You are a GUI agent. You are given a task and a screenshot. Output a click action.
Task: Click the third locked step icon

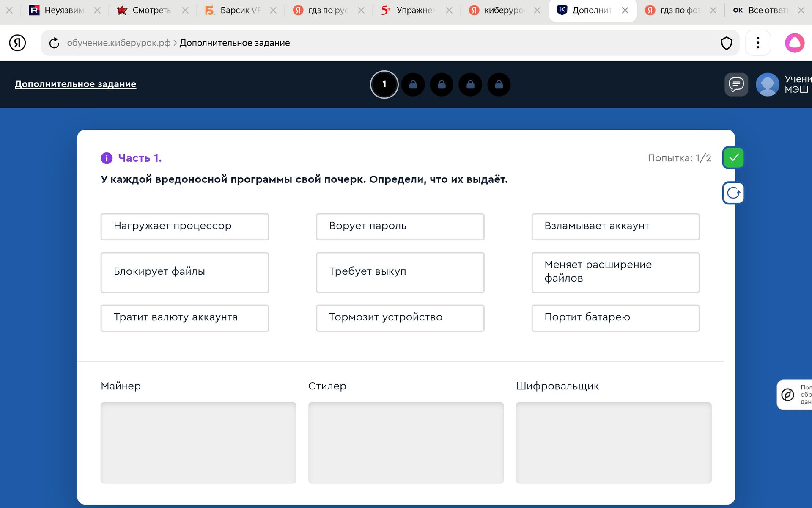click(470, 84)
